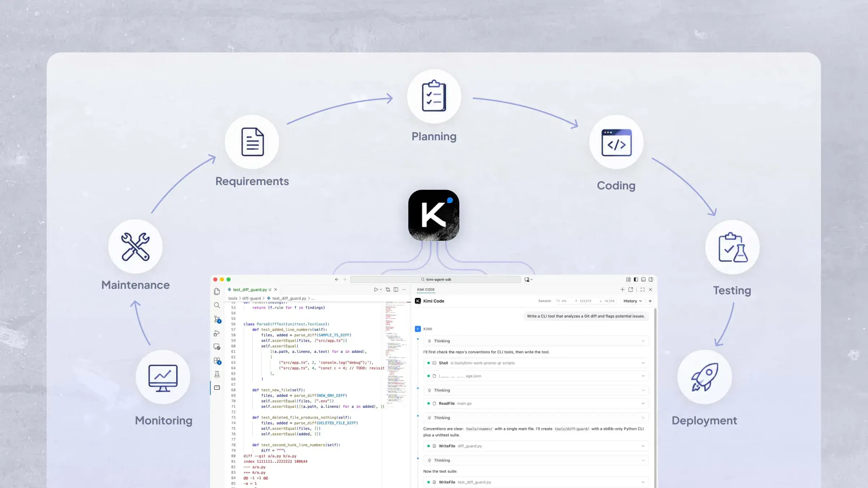Expand the WriteFile test_diff_guard.py step

(x=536, y=482)
